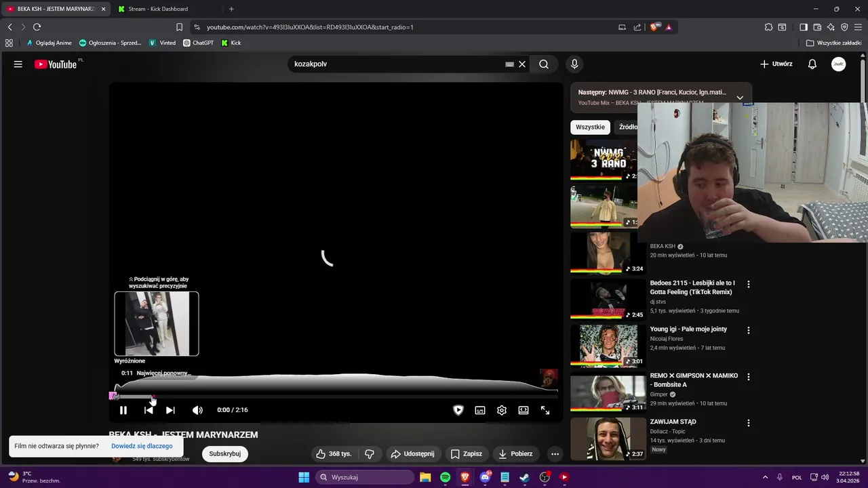868x488 pixels.
Task: Click the Gimper channel name
Action: pos(659,394)
